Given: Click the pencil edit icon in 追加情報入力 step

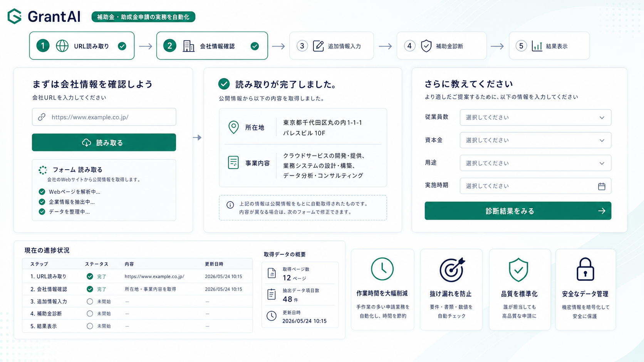Looking at the screenshot, I should tap(318, 46).
